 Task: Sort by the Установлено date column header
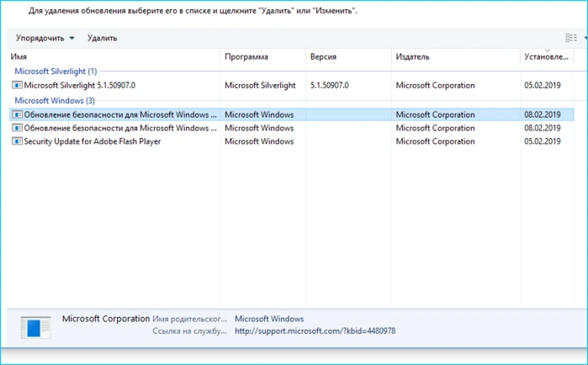tap(547, 56)
